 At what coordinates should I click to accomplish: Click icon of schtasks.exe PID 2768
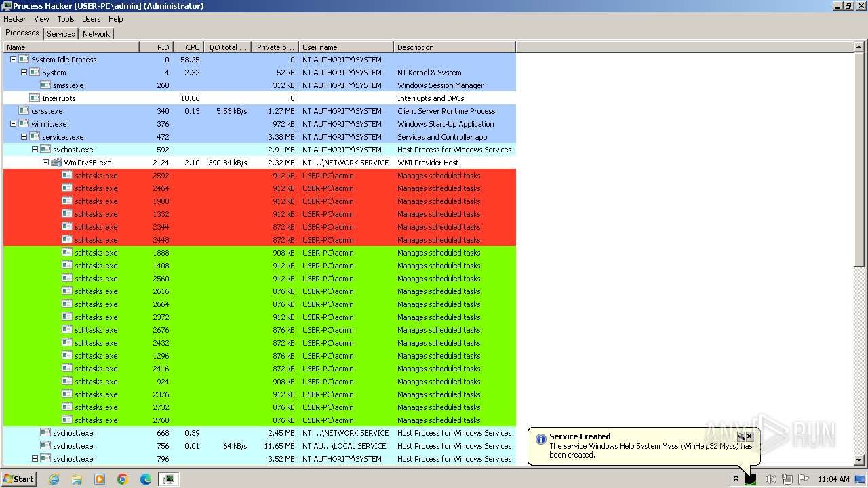(67, 420)
